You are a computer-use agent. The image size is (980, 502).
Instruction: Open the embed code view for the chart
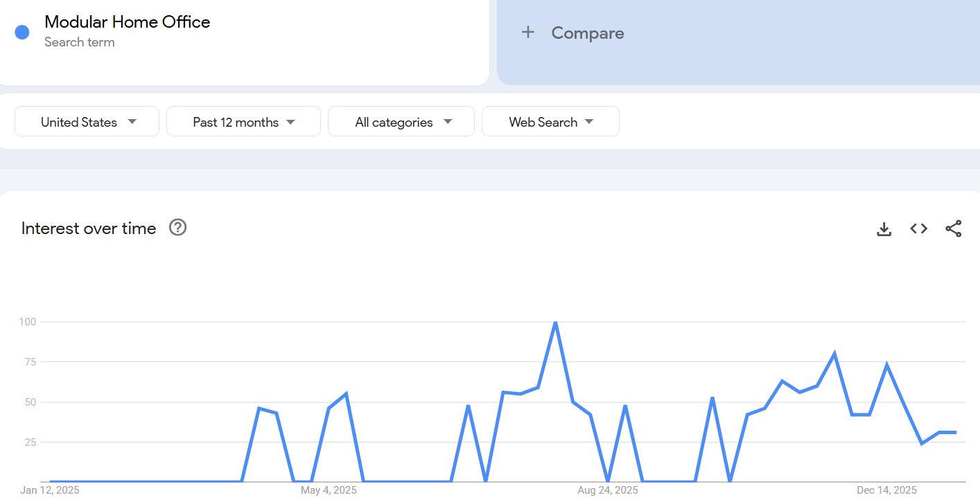(x=918, y=228)
